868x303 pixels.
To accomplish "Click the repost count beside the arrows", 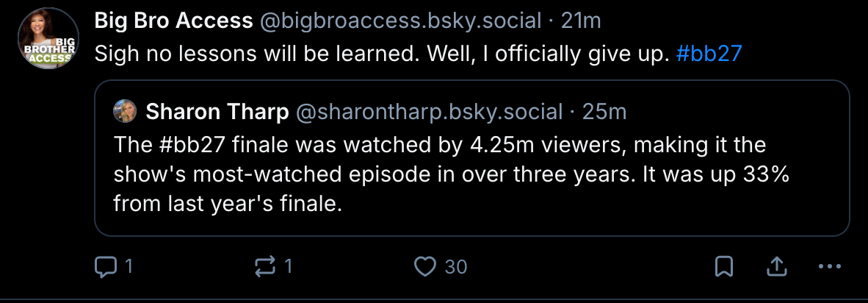I will tap(288, 266).
